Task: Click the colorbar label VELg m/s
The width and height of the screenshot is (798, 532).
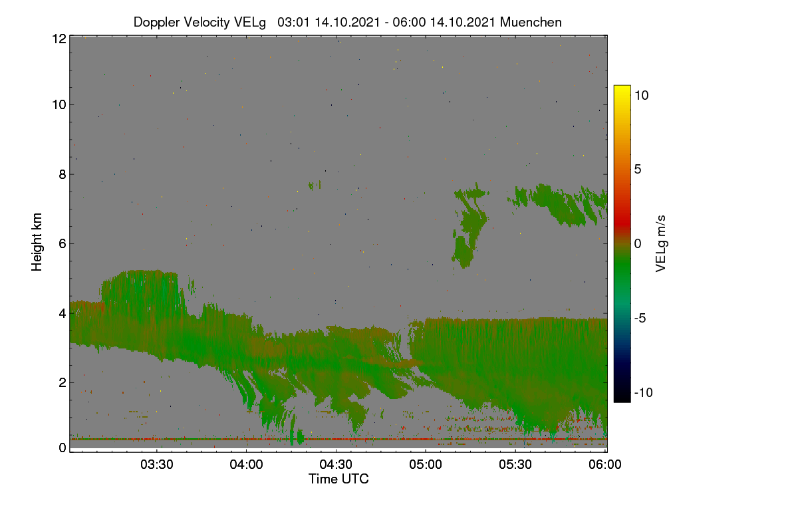Action: [661, 243]
